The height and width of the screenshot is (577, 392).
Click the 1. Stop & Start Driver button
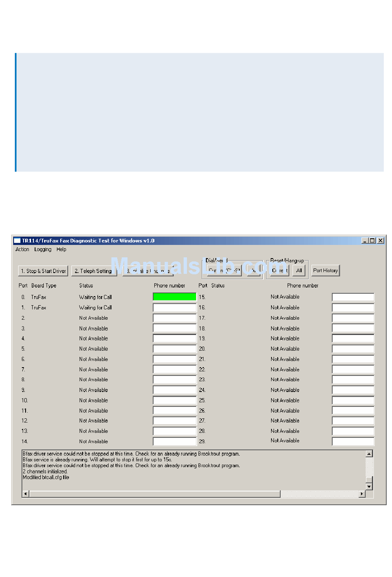coord(43,271)
